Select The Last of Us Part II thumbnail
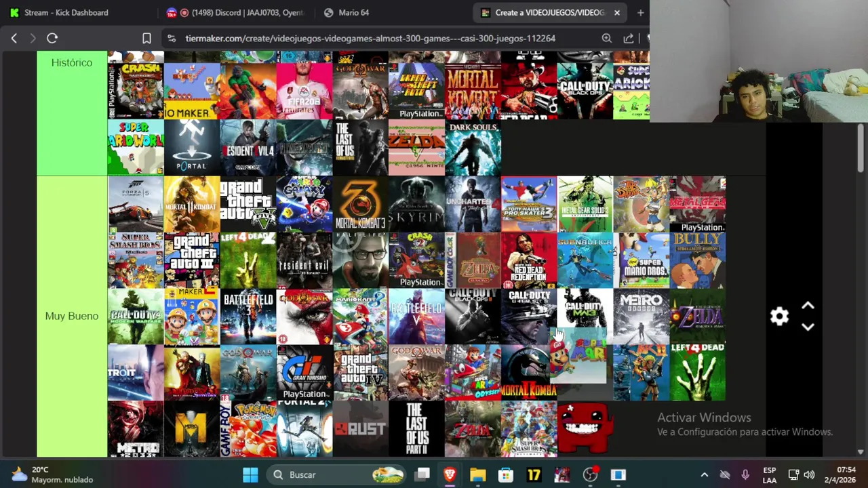The width and height of the screenshot is (868, 488). click(x=417, y=429)
